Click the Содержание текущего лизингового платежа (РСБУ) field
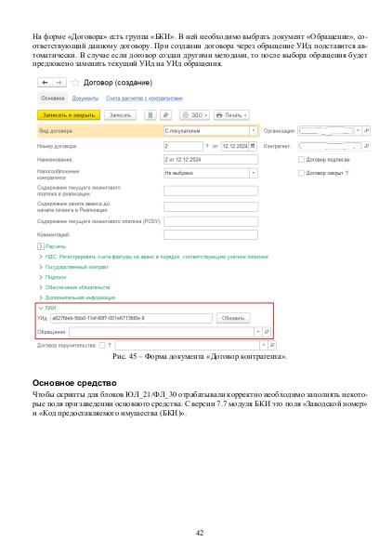This screenshot has width=392, height=555. tap(211, 221)
